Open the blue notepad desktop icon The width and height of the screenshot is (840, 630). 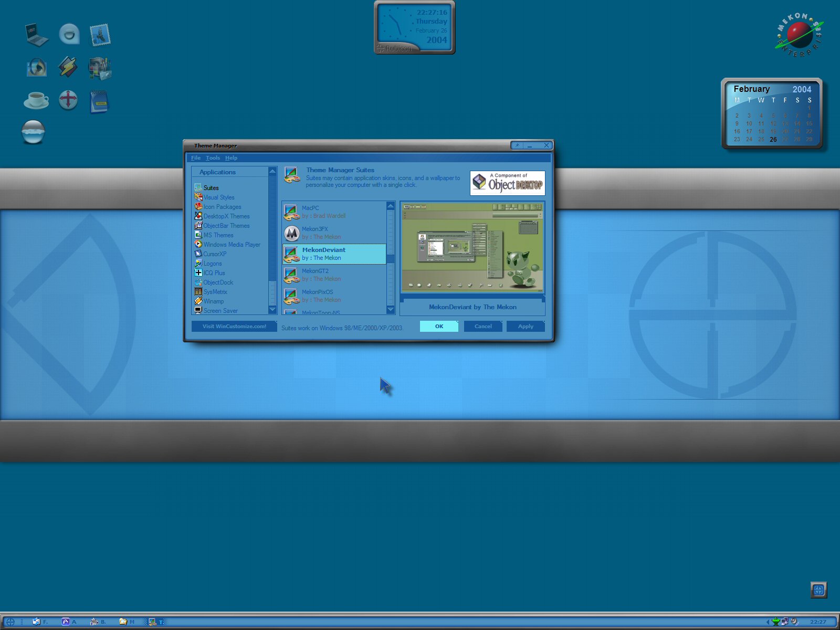click(x=99, y=101)
